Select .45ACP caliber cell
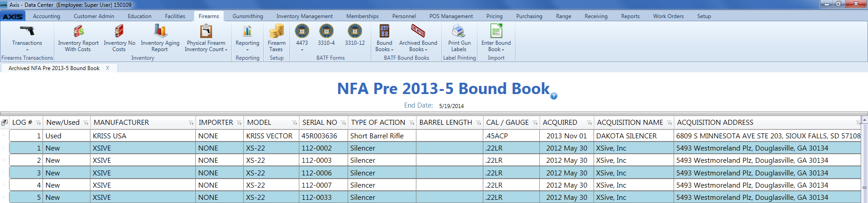868x203 pixels. point(511,136)
